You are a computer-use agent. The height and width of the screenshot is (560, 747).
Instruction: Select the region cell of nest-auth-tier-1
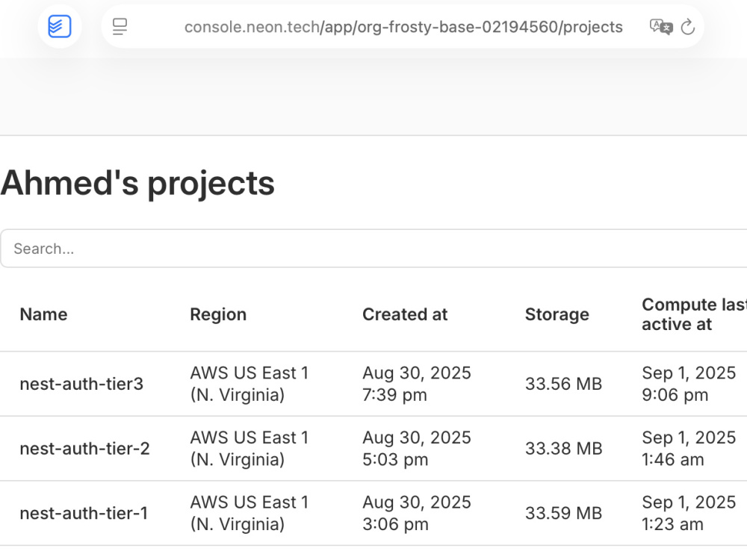(x=249, y=514)
